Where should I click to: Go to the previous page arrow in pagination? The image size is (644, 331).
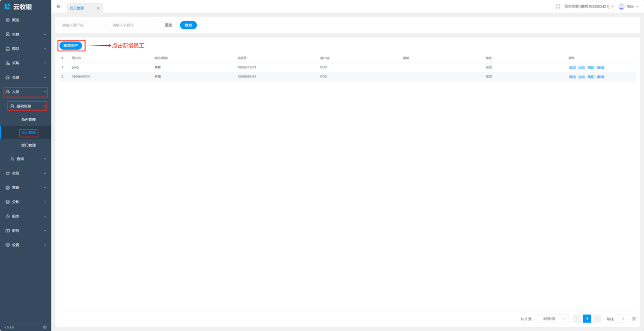click(x=577, y=319)
